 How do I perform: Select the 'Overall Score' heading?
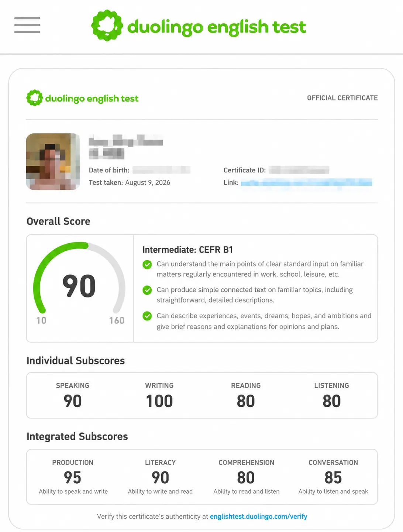[x=58, y=221]
